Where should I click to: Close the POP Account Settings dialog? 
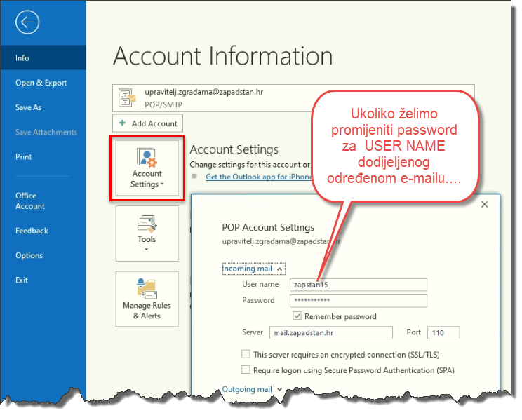click(x=484, y=204)
